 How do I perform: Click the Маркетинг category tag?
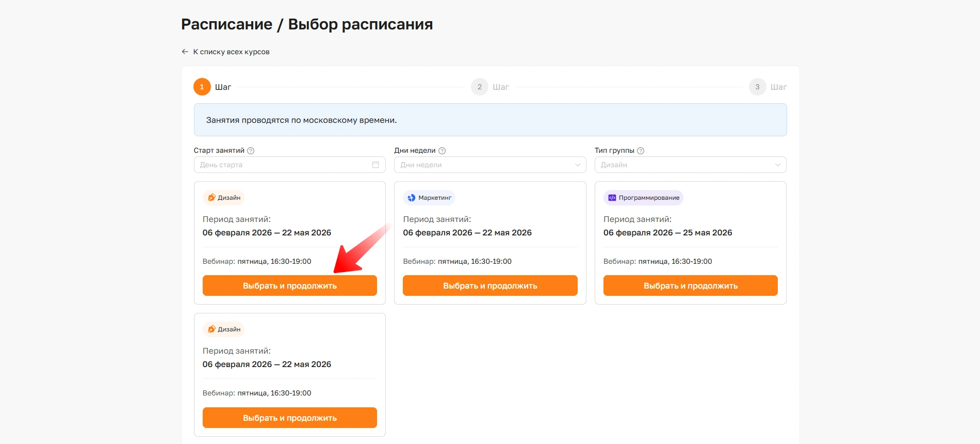click(429, 198)
